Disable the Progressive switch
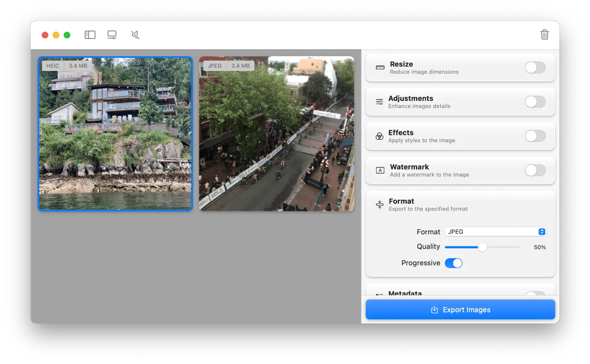The width and height of the screenshot is (590, 364). point(454,263)
